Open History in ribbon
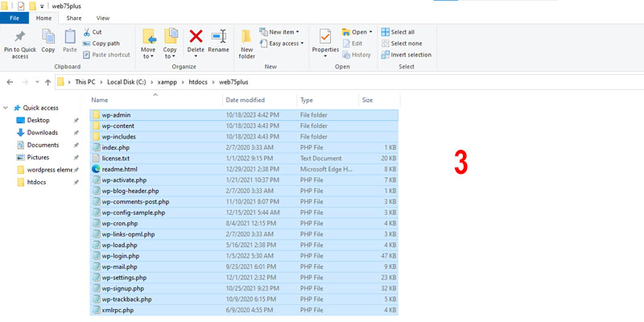Viewport: 644px width, 322px height. click(x=357, y=55)
